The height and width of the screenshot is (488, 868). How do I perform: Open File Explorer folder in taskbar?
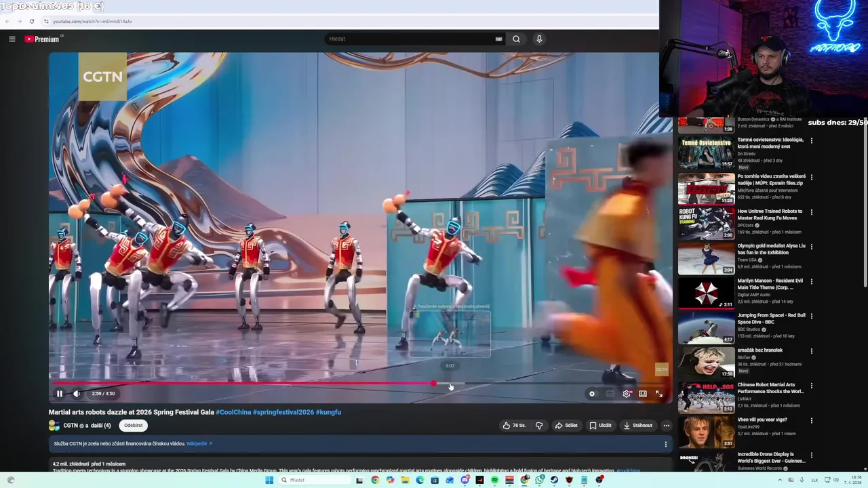tap(405, 480)
